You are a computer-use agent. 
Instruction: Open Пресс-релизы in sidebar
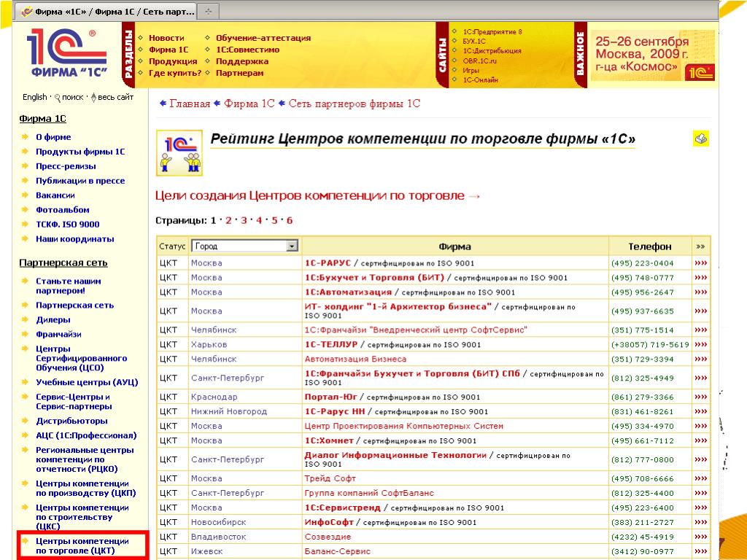tap(66, 166)
